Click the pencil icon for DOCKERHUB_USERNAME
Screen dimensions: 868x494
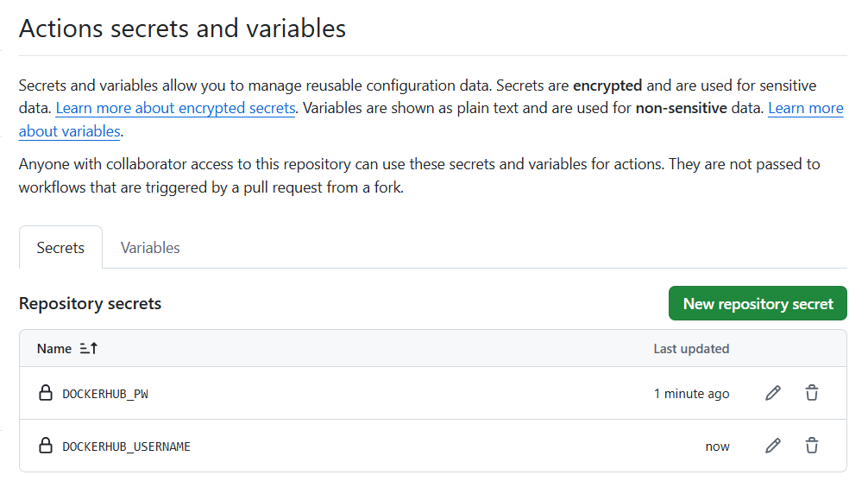click(x=773, y=446)
